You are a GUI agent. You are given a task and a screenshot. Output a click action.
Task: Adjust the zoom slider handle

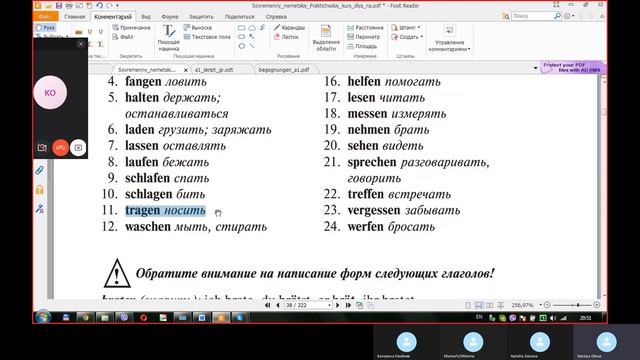578,305
